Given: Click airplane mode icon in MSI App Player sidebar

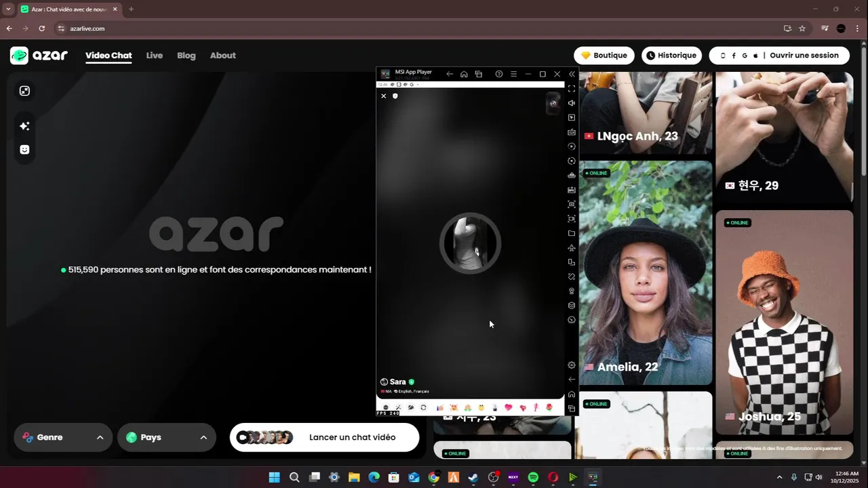Looking at the screenshot, I should 572,247.
